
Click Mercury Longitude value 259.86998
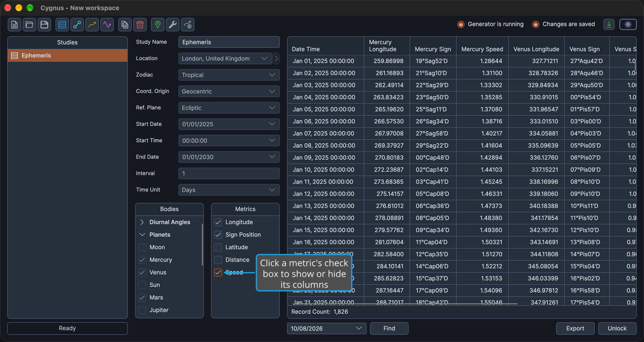pos(387,61)
